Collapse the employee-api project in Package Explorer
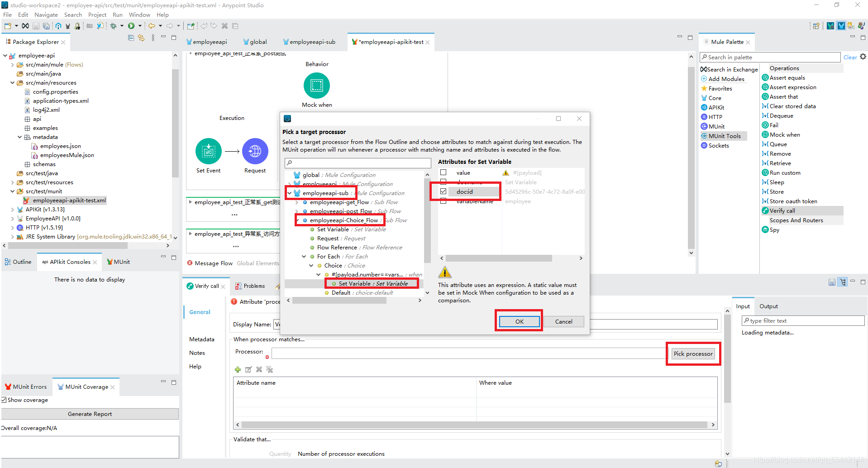The image size is (868, 468). coord(5,56)
